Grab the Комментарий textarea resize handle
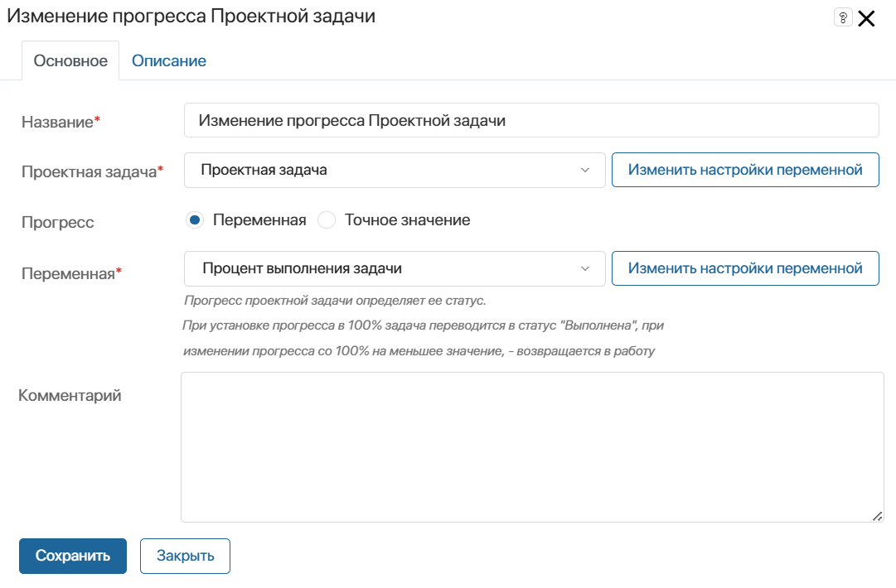Viewport: 896px width, 588px height. point(877,516)
